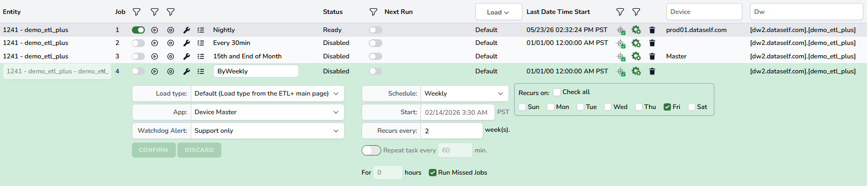Open the Load type dropdown
Image resolution: width=868 pixels, height=186 pixels.
[x=267, y=94]
